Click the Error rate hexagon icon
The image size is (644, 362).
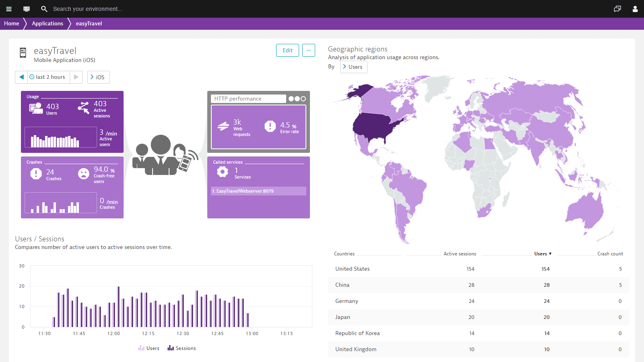(x=270, y=126)
